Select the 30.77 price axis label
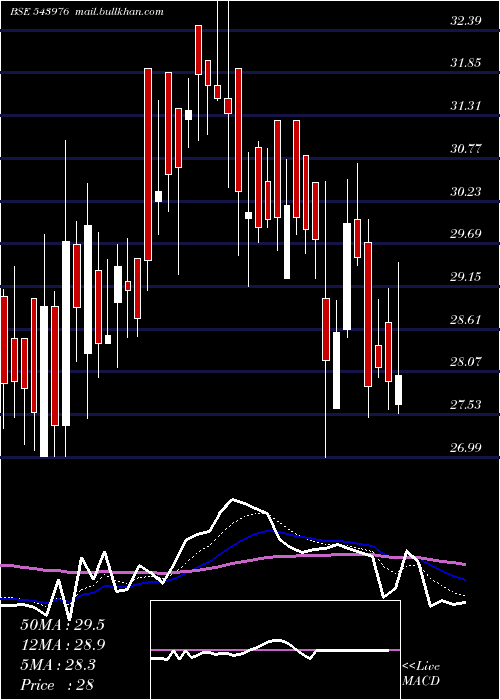The width and height of the screenshot is (500, 700). tap(466, 149)
